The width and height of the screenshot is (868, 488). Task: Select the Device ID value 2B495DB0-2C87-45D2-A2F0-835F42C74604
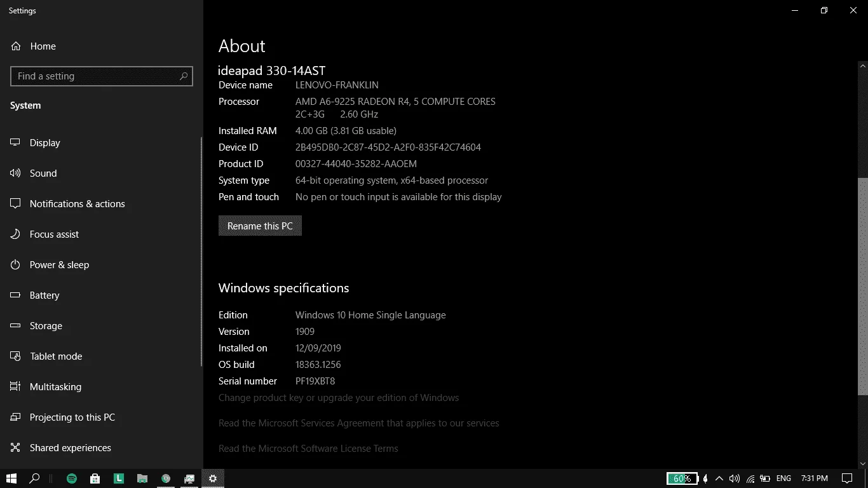(388, 147)
